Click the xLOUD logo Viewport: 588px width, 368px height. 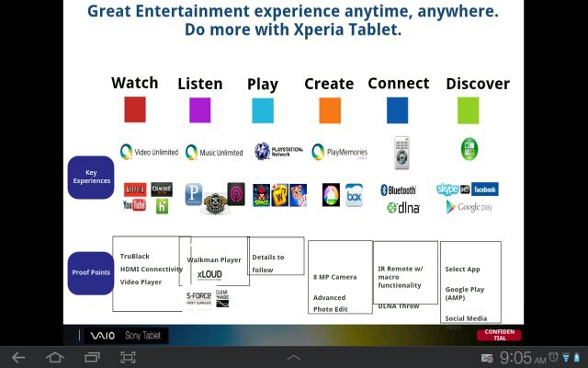[209, 275]
